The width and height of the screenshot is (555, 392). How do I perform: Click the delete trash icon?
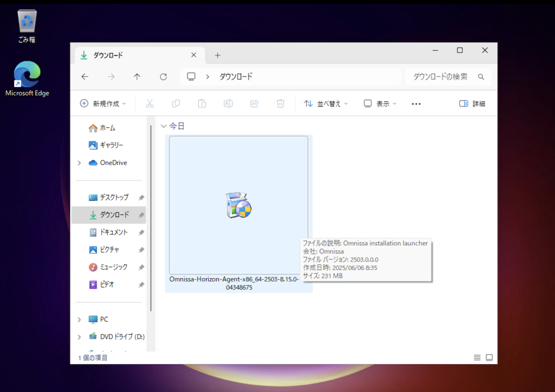point(280,103)
